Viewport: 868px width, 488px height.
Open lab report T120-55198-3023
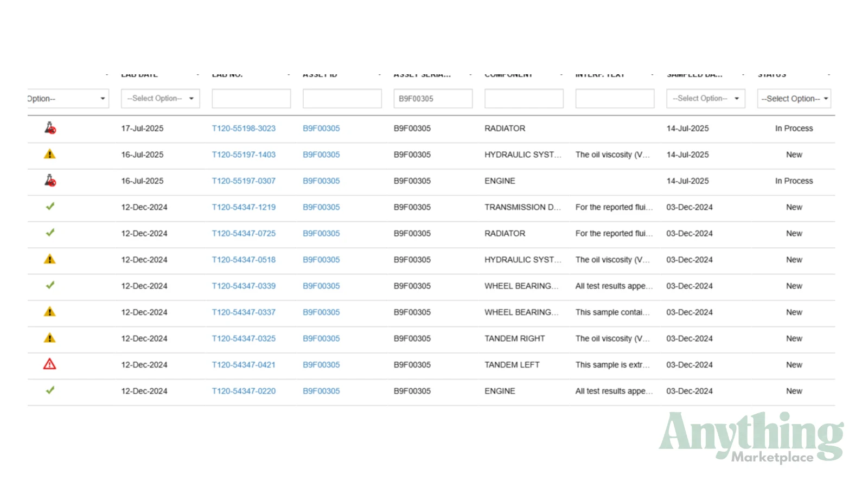(244, 129)
